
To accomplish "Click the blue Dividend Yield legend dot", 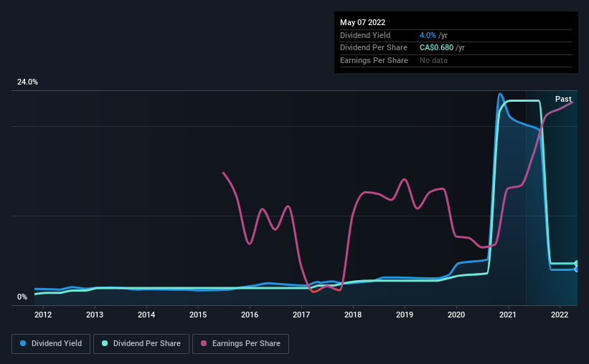I will click(x=23, y=344).
